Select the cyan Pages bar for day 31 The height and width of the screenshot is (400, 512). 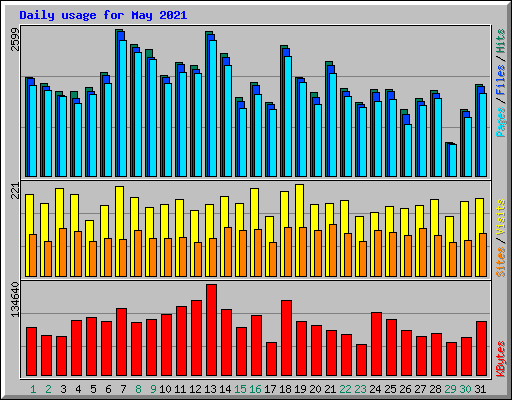click(x=483, y=135)
